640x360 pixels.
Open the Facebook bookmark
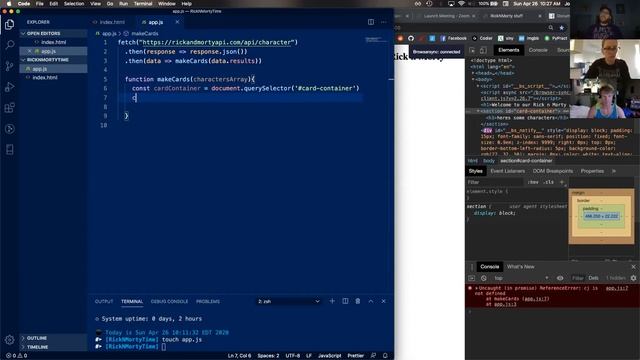click(x=453, y=38)
